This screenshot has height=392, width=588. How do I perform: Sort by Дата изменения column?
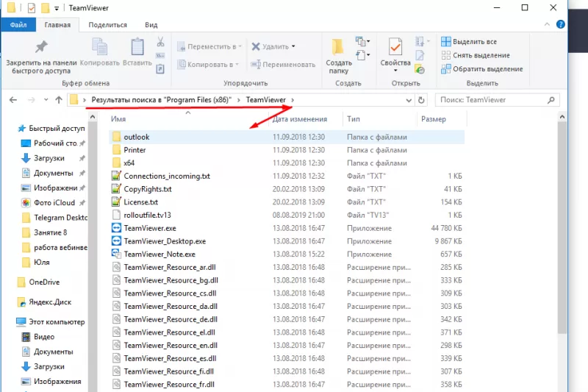pyautogui.click(x=300, y=119)
